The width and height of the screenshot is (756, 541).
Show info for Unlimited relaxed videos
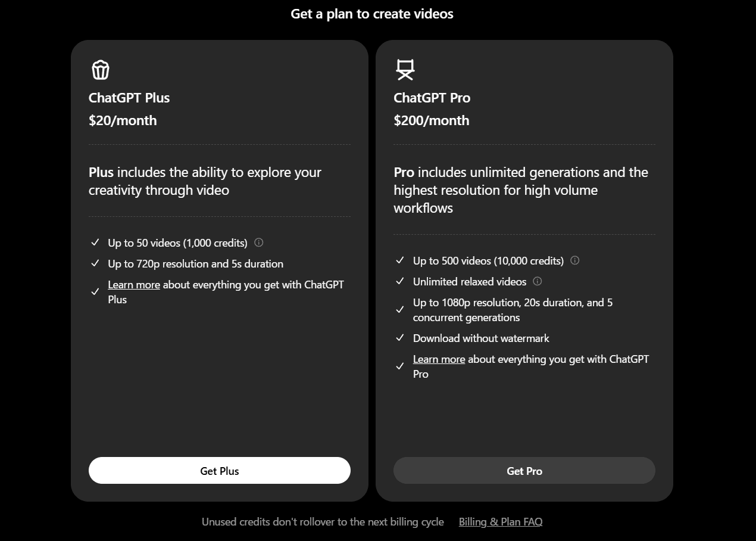click(538, 281)
